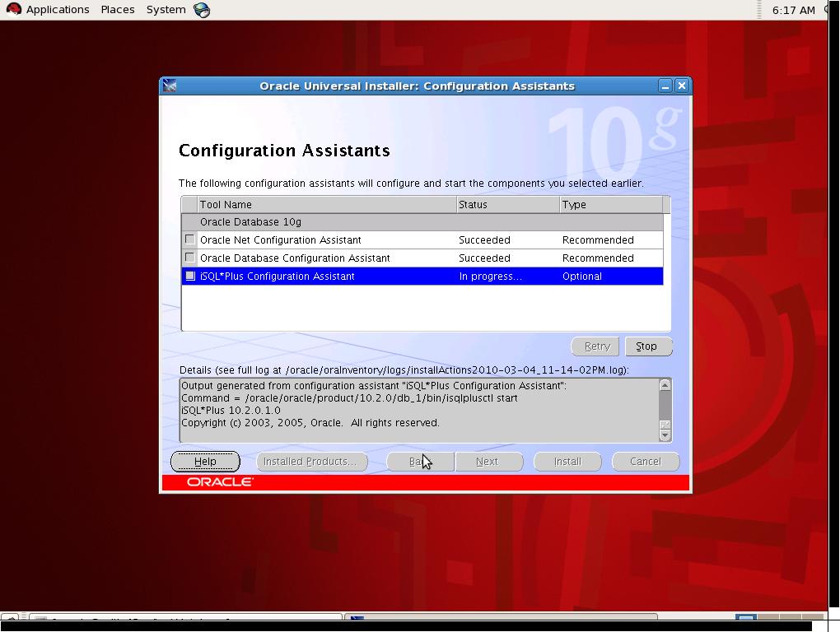Click the Back button
This screenshot has width=840, height=632.
click(420, 462)
